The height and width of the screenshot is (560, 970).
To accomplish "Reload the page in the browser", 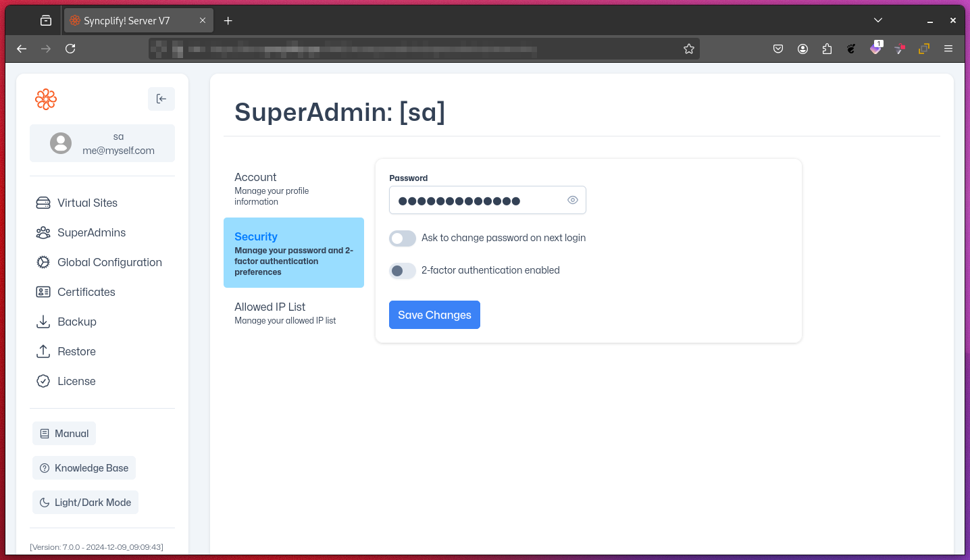I will coord(70,48).
